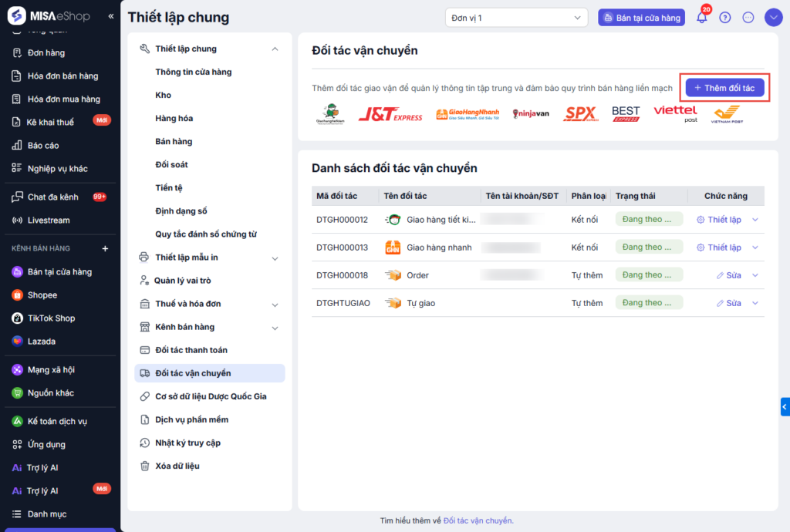Open the Đơn vị 1 unit dropdown
Image resolution: width=790 pixels, height=532 pixels.
tap(515, 18)
